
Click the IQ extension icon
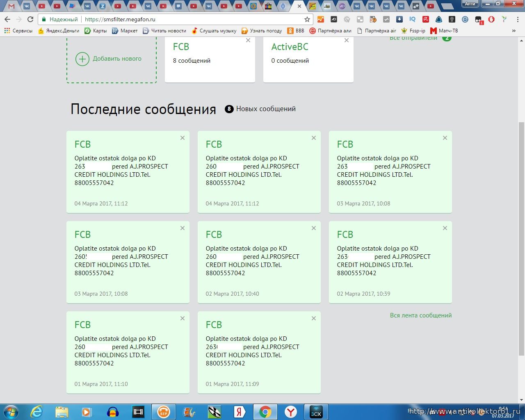coord(413,19)
